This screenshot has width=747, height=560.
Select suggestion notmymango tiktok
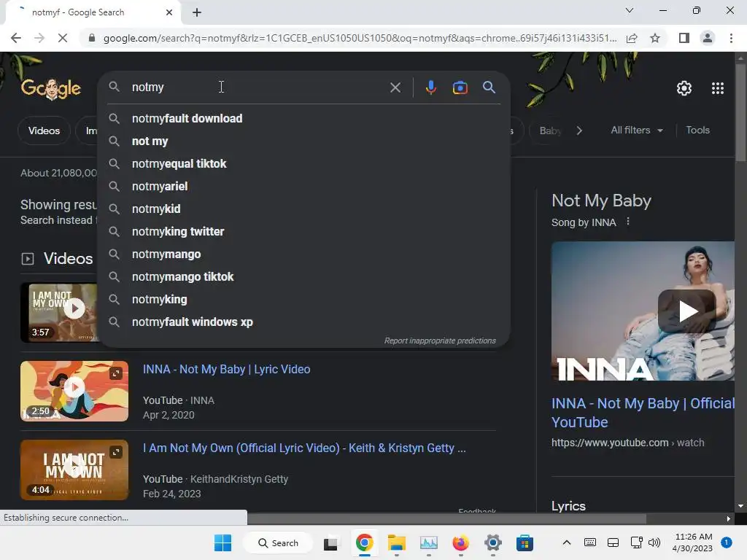click(304, 276)
